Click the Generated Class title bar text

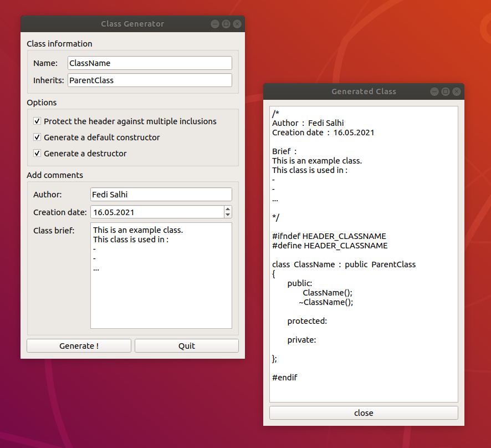click(x=364, y=91)
